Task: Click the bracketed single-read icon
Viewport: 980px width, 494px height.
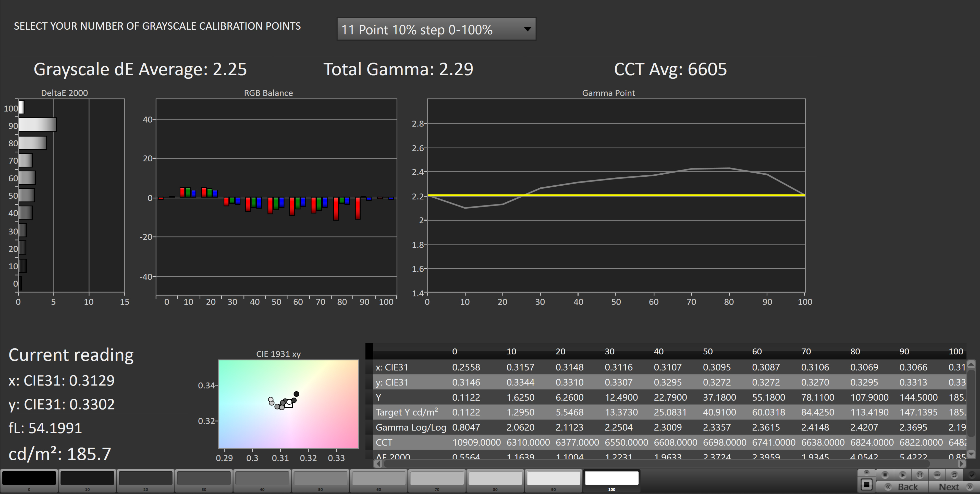Action: [920, 475]
